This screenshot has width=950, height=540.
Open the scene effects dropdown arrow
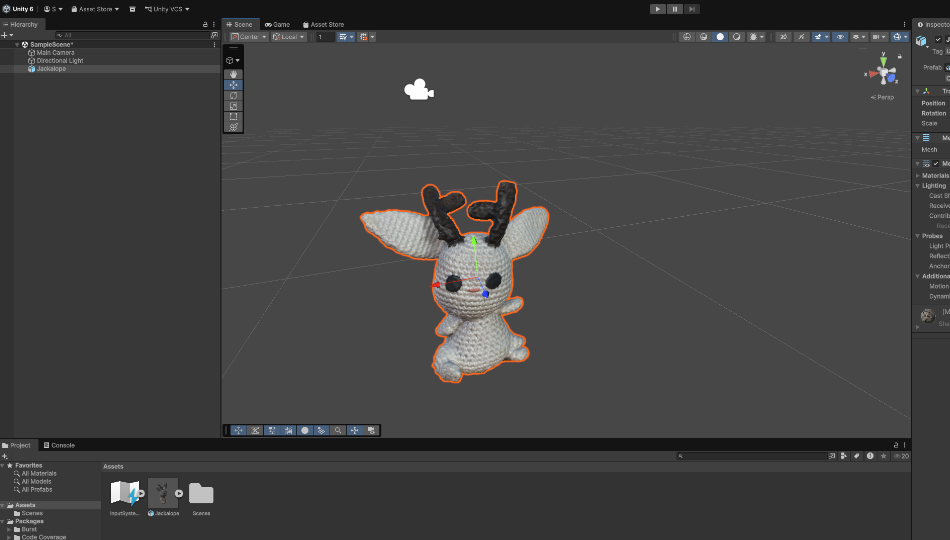click(x=826, y=37)
